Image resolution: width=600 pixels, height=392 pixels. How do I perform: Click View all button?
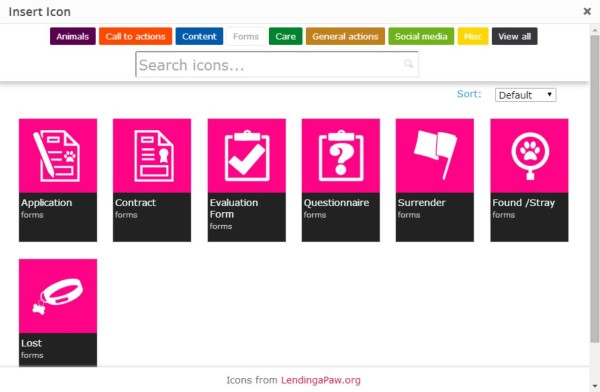click(x=514, y=36)
